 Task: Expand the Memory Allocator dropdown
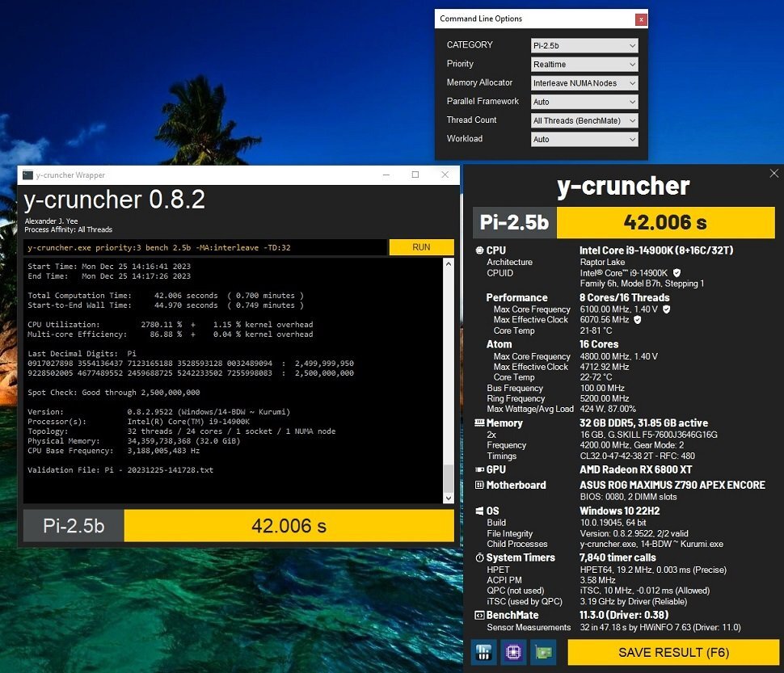pyautogui.click(x=584, y=83)
